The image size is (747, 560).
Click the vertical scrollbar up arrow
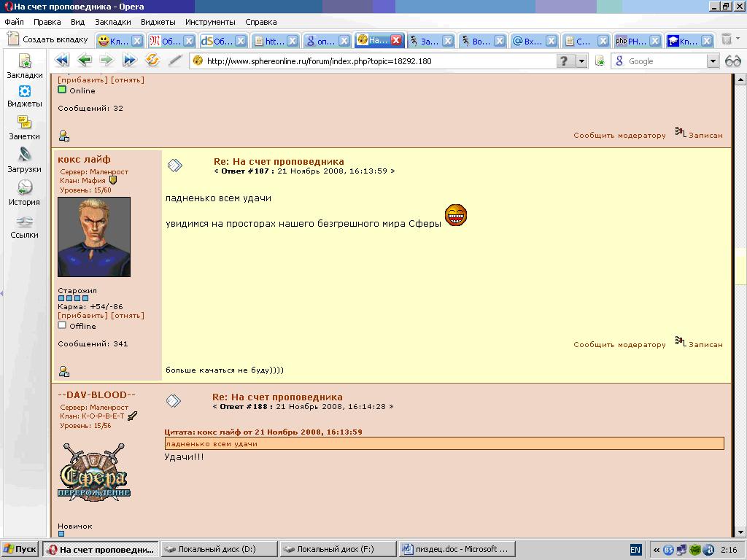(x=740, y=80)
